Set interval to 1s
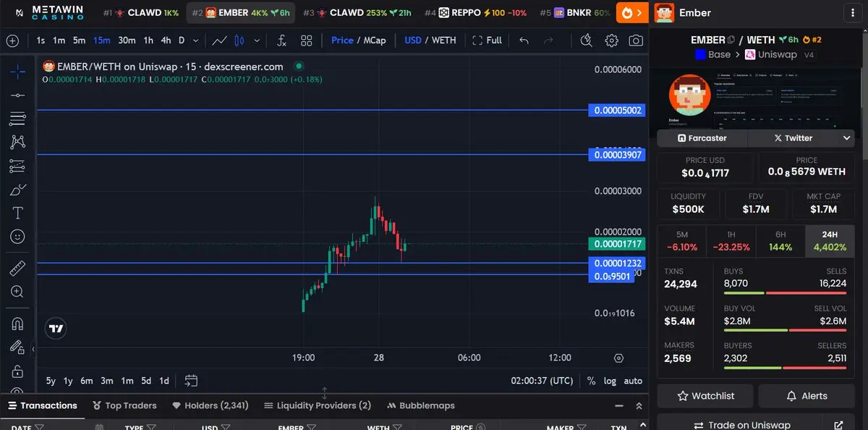The height and width of the screenshot is (430, 868). 41,41
